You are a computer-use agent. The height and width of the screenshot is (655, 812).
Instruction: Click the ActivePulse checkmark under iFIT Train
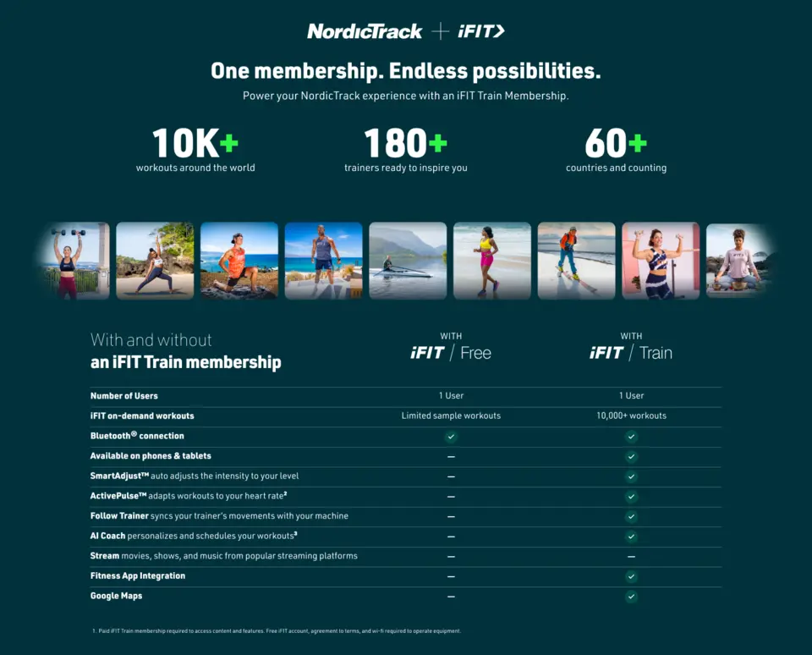(x=631, y=497)
